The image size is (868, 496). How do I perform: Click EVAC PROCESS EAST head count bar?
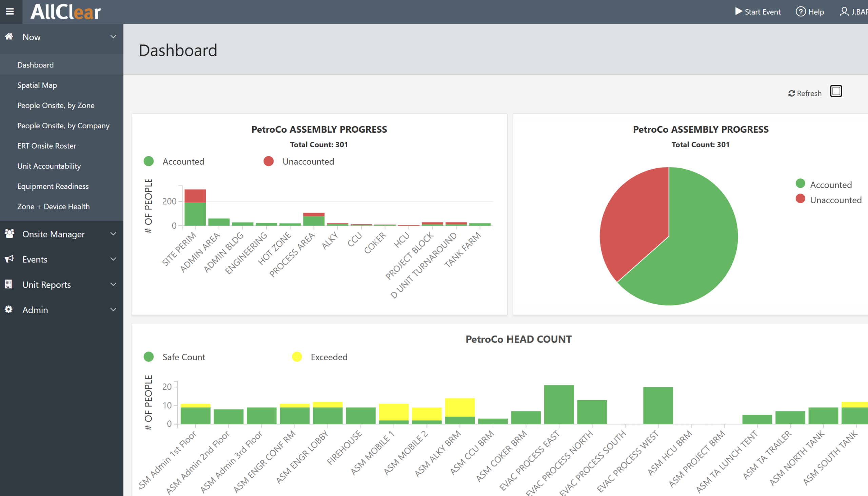pyautogui.click(x=559, y=405)
